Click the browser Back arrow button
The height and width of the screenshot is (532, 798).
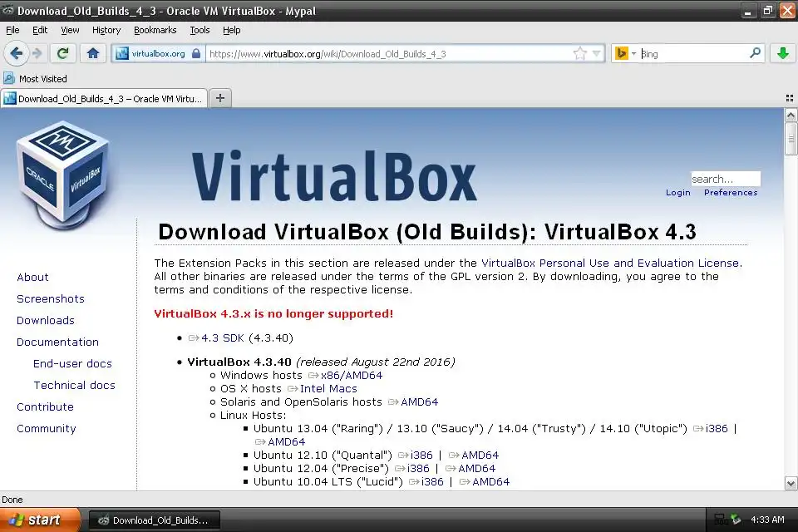pyautogui.click(x=17, y=53)
